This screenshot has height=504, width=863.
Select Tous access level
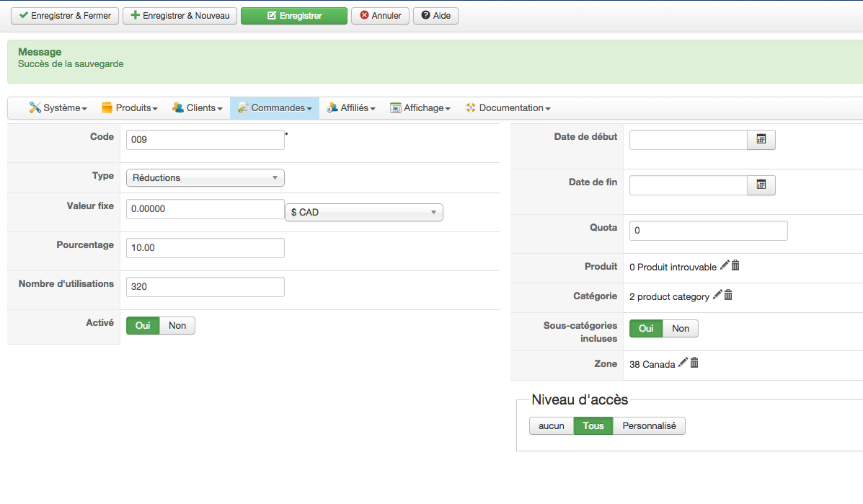pyautogui.click(x=593, y=426)
